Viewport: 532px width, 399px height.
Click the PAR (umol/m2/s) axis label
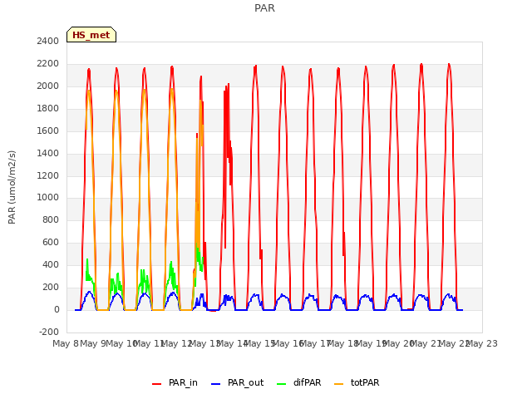point(12,187)
